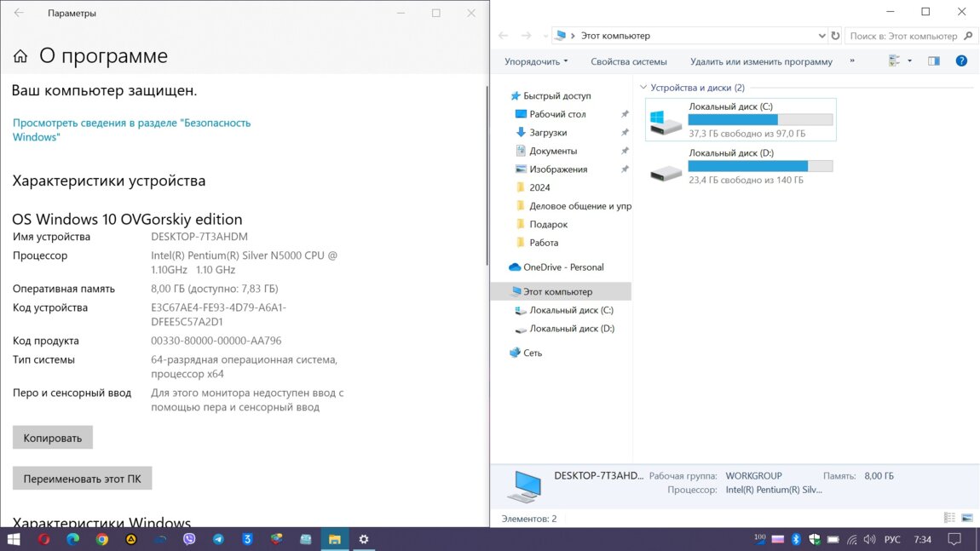The image size is (980, 551).
Task: Click the search magnifier icon in Explorer
Action: coord(968,36)
